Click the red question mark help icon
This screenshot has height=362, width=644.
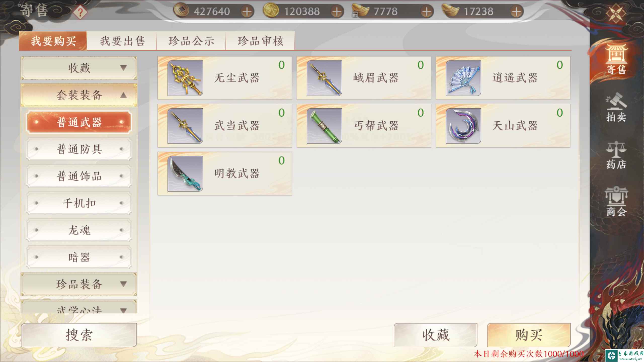pyautogui.click(x=80, y=12)
